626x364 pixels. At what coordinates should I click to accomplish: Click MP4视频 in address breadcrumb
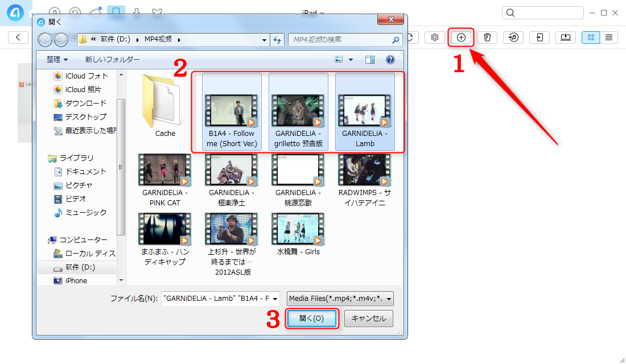(x=158, y=39)
